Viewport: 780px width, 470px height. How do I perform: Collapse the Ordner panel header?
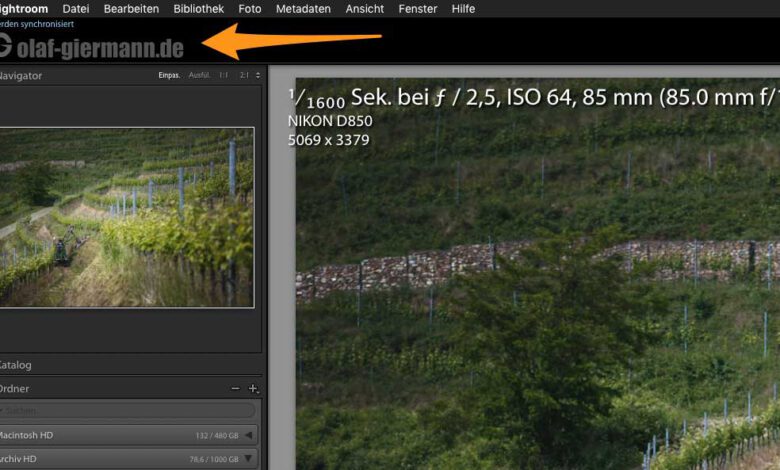point(14,388)
